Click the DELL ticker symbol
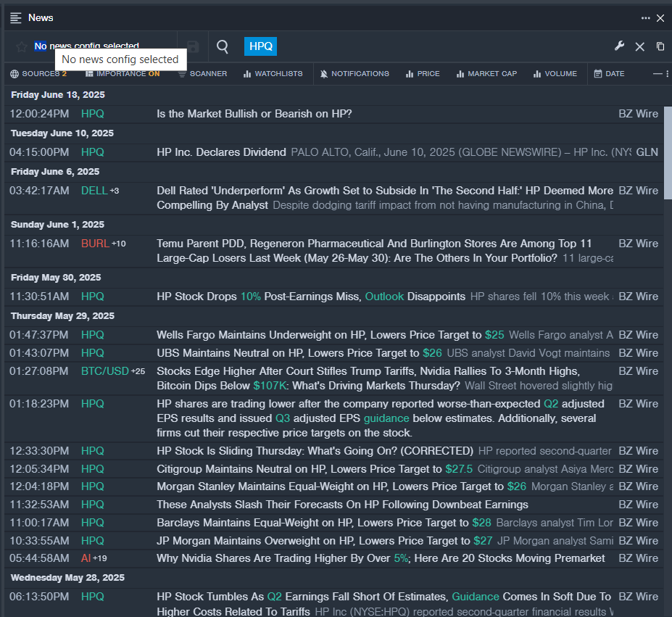Image resolution: width=672 pixels, height=617 pixels. [94, 191]
